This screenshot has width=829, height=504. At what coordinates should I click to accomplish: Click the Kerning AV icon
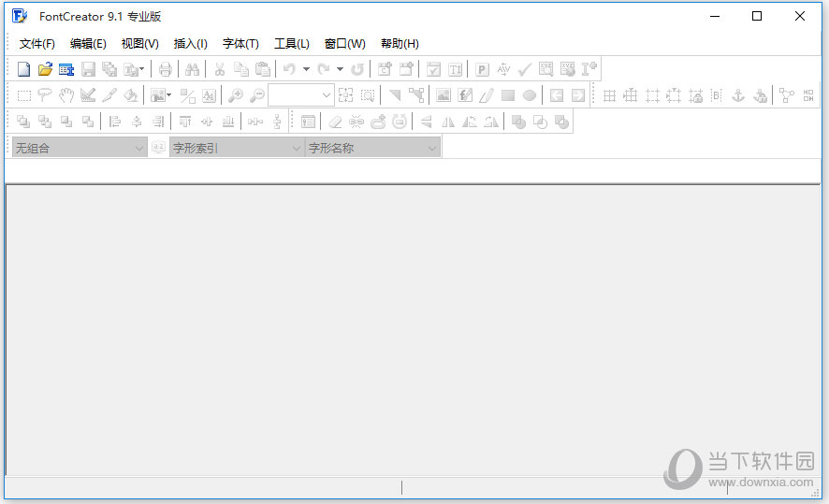tap(503, 69)
